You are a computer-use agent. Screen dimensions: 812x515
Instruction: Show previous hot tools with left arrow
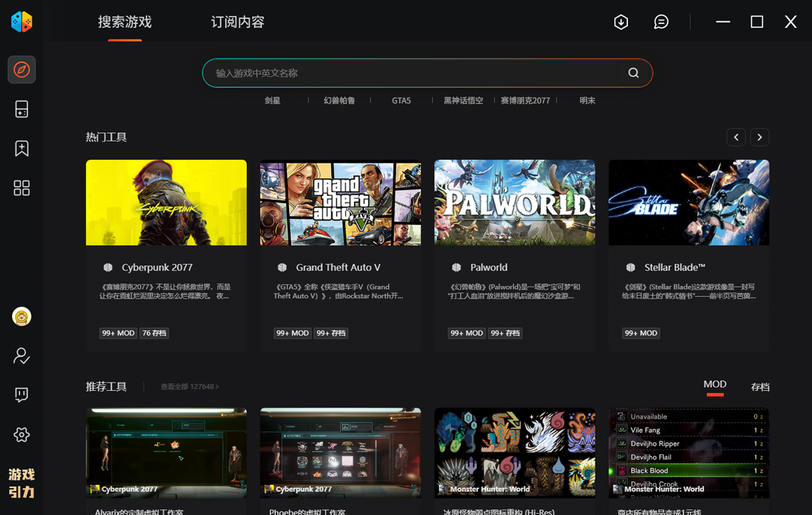[x=736, y=137]
